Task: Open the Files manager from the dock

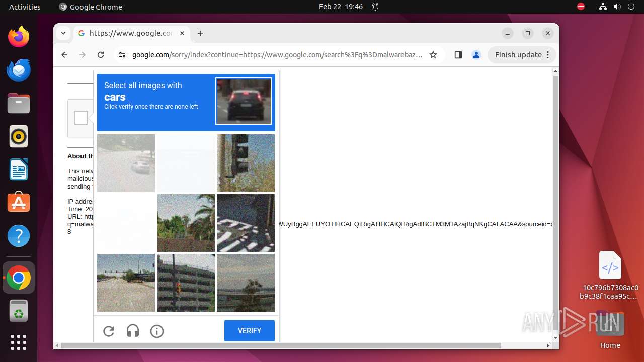Action: click(x=19, y=103)
